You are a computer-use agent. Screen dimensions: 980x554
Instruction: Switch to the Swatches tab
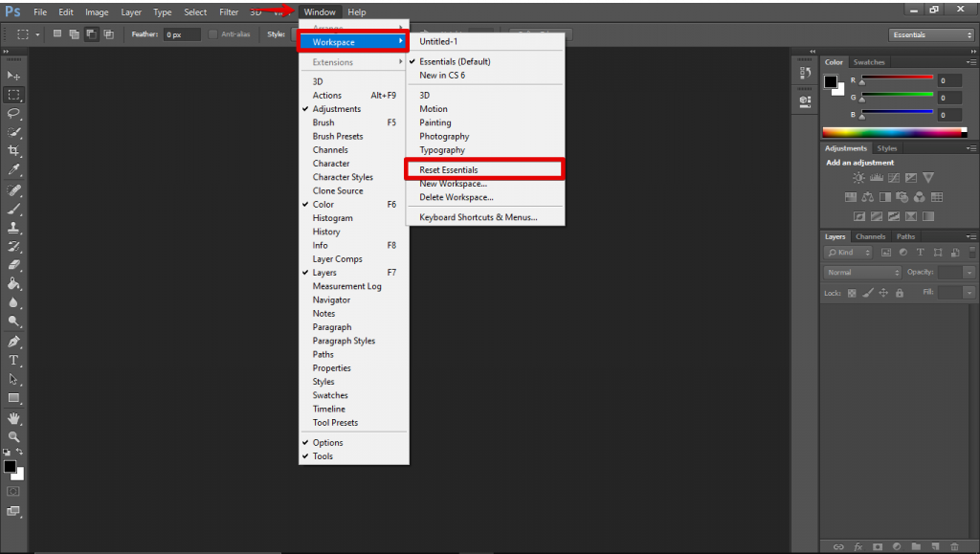(x=869, y=62)
